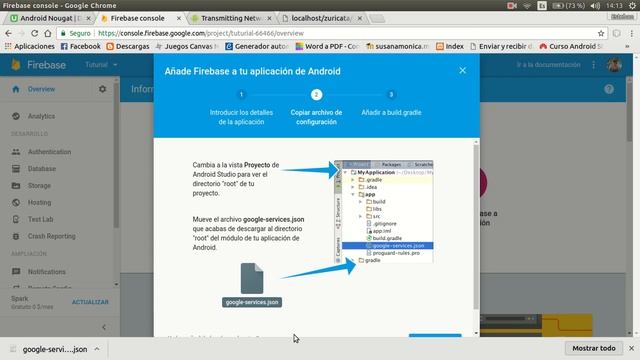
Task: Click the volume icon in the system tray
Action: pos(595,6)
